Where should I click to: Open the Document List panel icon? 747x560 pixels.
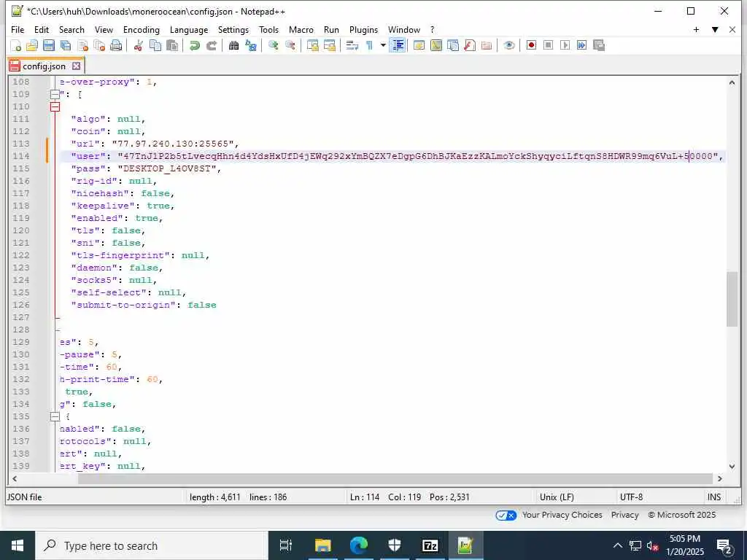tap(453, 45)
